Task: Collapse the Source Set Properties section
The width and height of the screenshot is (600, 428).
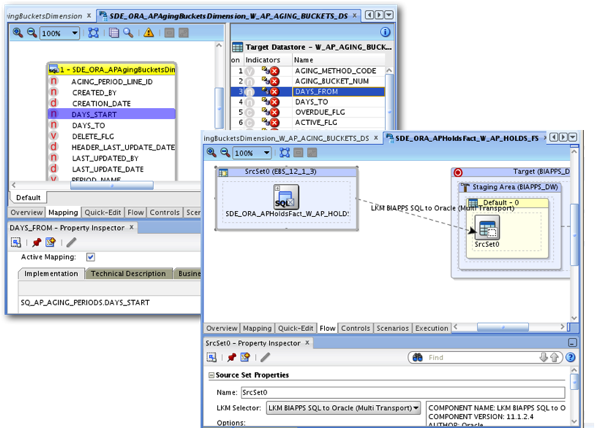Action: (x=211, y=375)
